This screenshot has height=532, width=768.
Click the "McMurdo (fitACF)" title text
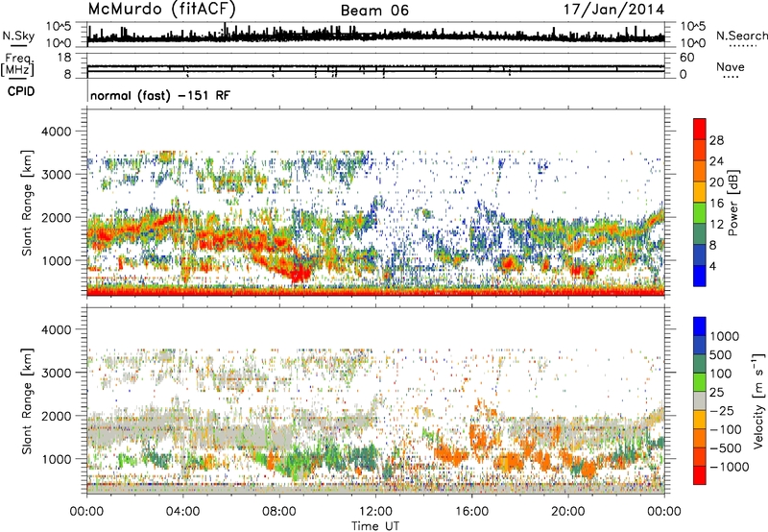[161, 10]
